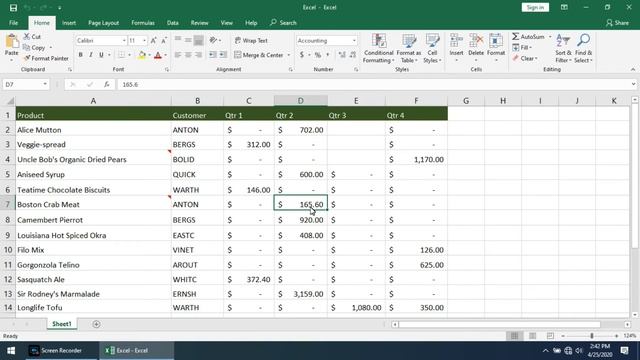Adjust the zoom slider handle
The height and width of the screenshot is (360, 640).
coord(592,336)
